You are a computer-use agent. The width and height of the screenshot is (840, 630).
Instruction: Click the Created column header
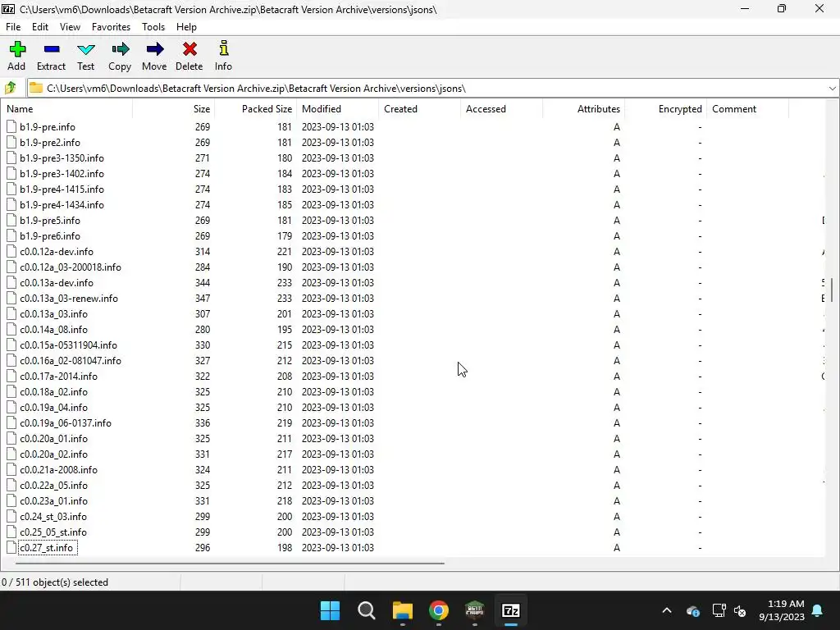click(x=419, y=109)
